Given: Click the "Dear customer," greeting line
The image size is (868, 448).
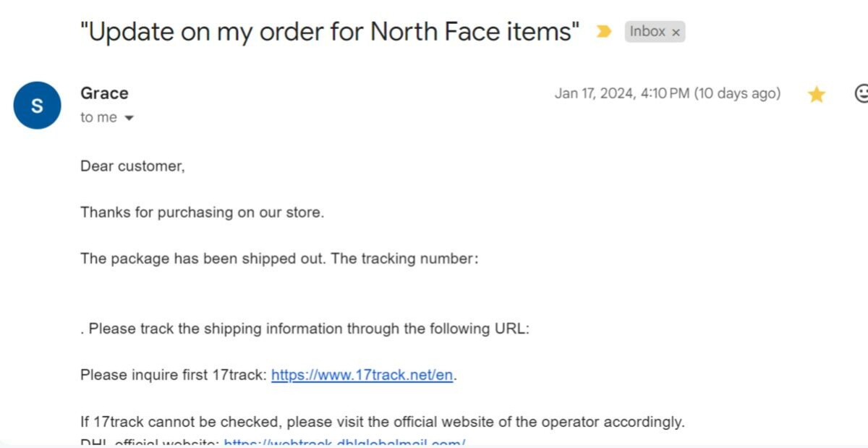Looking at the screenshot, I should 132,166.
